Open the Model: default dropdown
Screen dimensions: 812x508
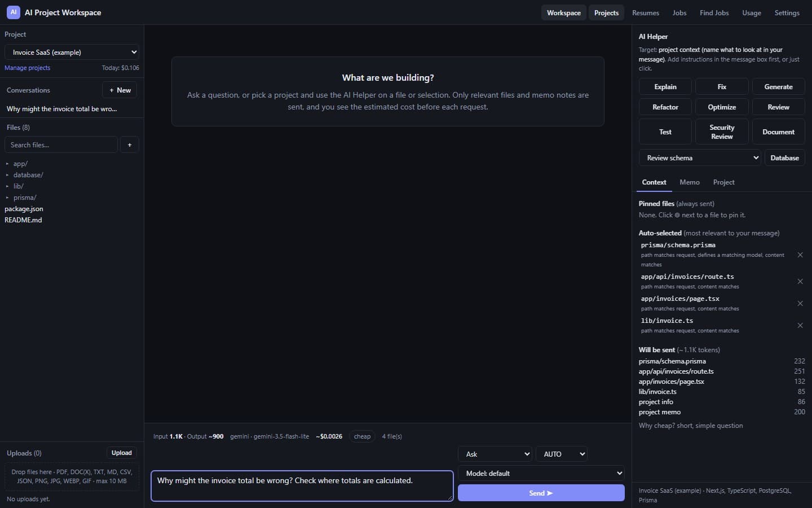pyautogui.click(x=541, y=473)
